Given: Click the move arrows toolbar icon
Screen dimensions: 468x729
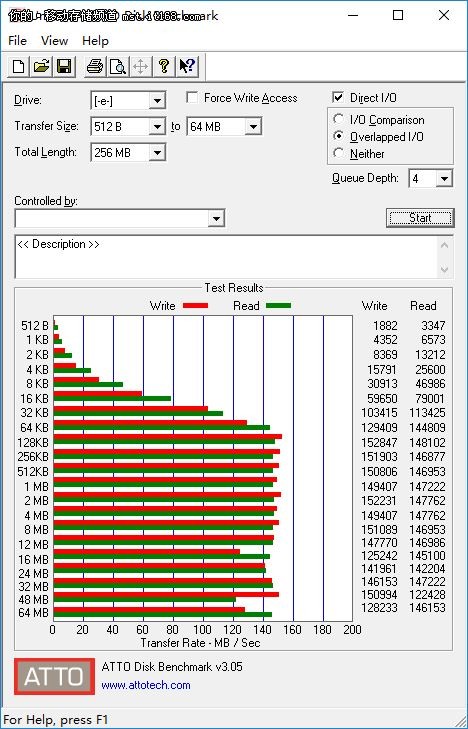Looking at the screenshot, I should pyautogui.click(x=140, y=66).
